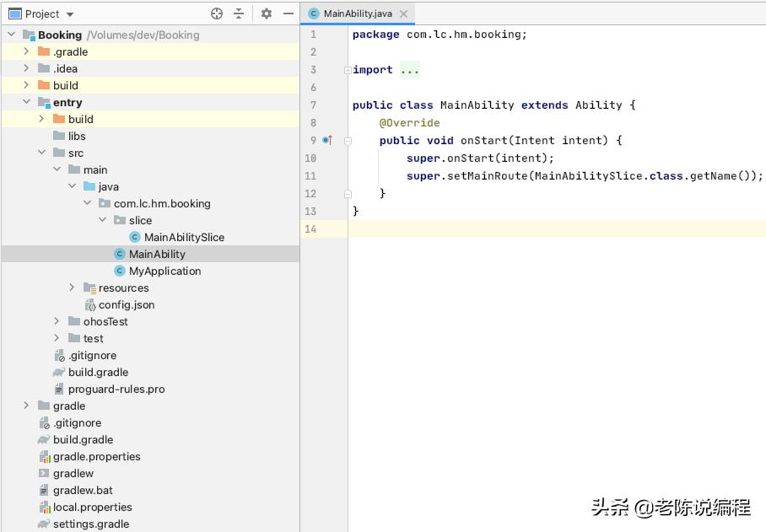
Task: Click the Collapse All icon in Project toolbar
Action: click(x=239, y=13)
